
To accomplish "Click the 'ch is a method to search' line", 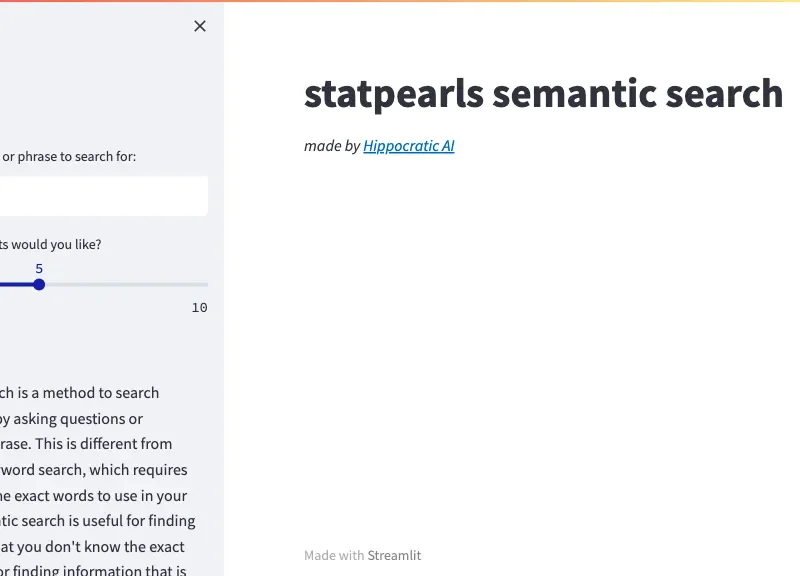I will pyautogui.click(x=80, y=393).
